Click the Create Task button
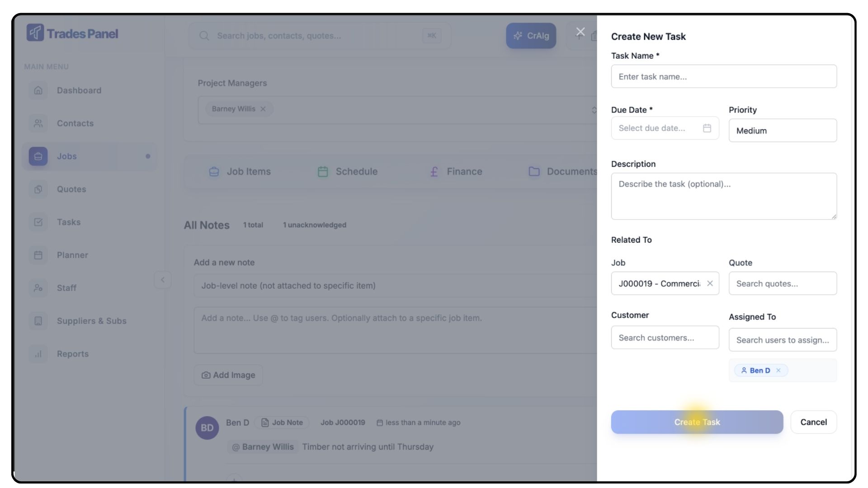 [x=697, y=422]
